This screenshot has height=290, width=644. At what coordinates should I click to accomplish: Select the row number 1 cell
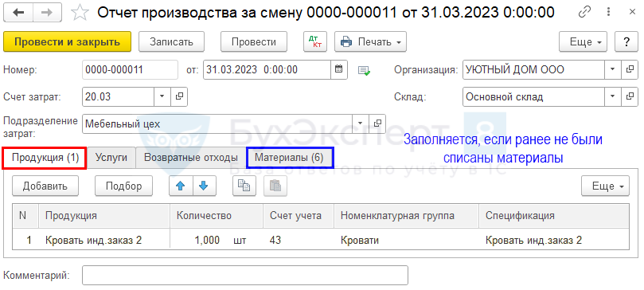25,240
